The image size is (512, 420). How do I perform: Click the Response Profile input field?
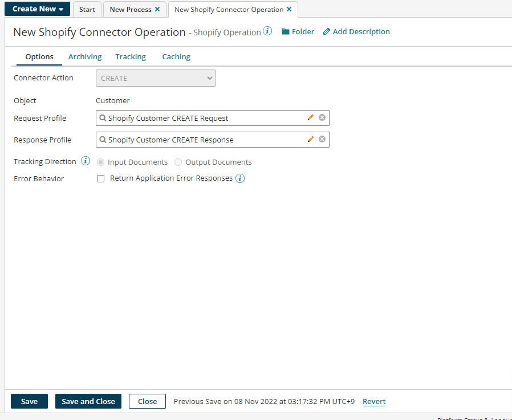coord(213,140)
